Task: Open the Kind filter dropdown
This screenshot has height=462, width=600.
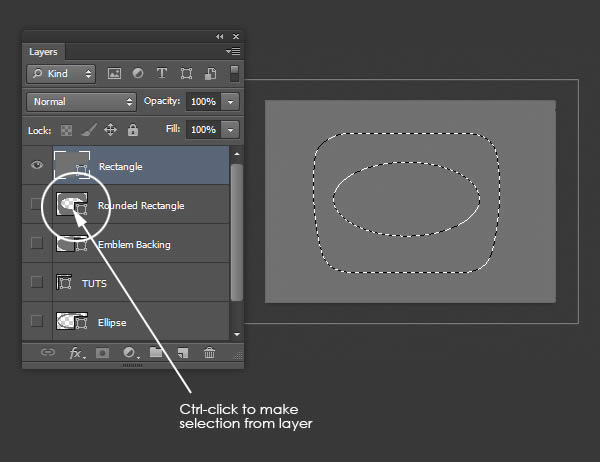Action: pos(61,73)
